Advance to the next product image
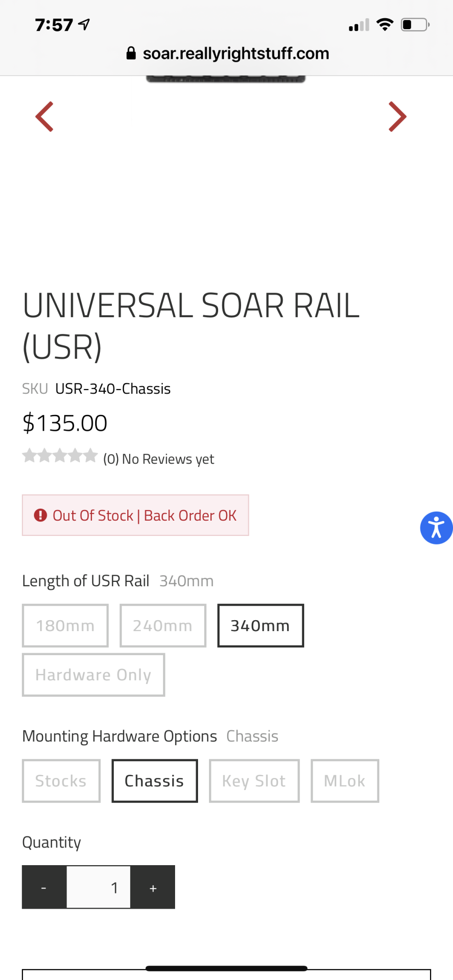 click(x=398, y=117)
